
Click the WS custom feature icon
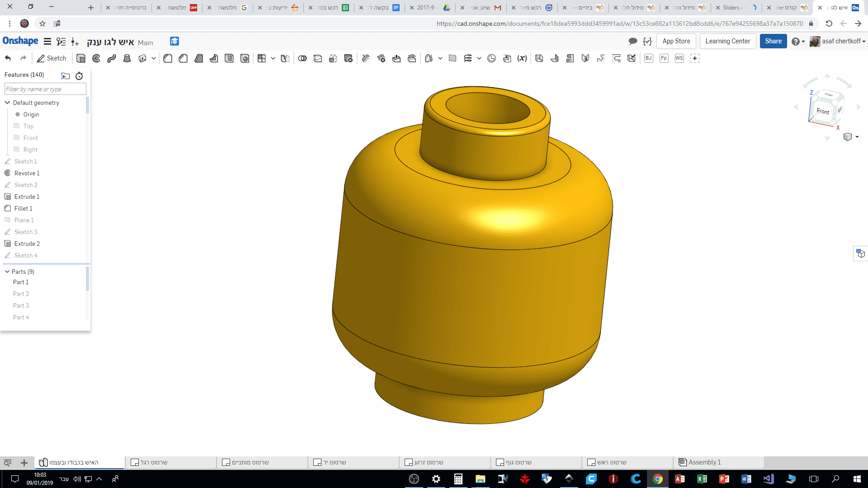point(679,58)
